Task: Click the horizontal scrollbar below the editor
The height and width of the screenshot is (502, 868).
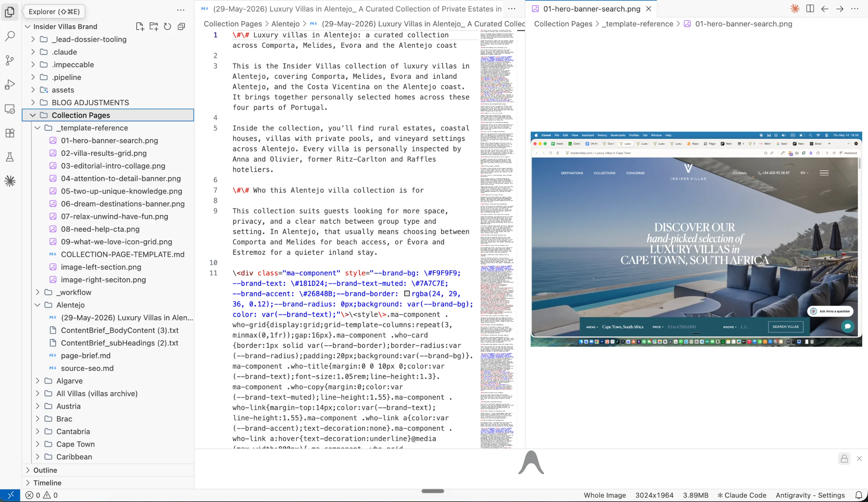Action: pos(433,491)
